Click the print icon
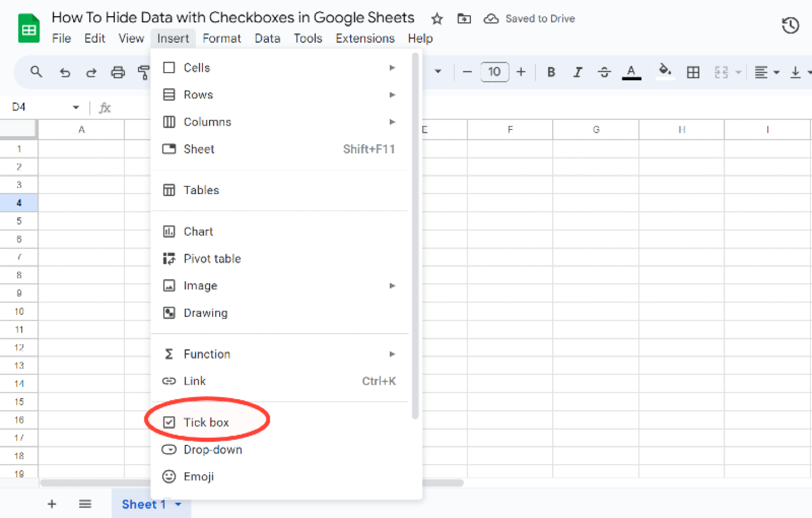This screenshot has height=518, width=812. (118, 72)
